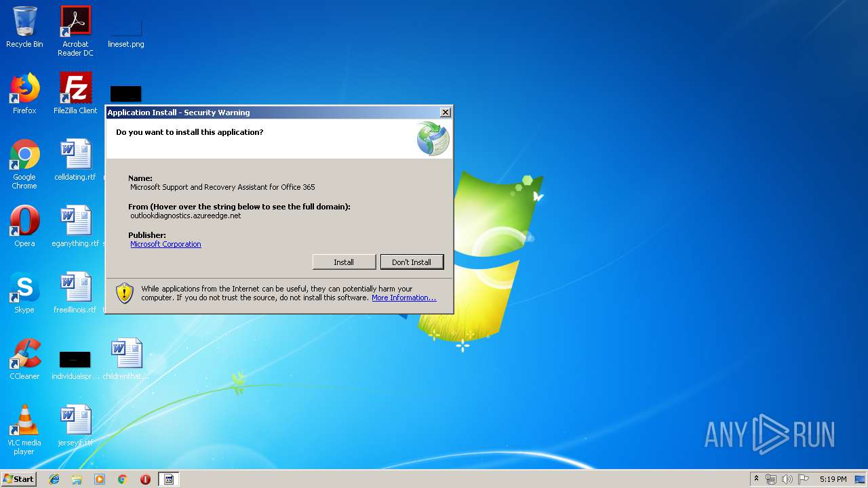Click the outlookdiagnostics.azureedge.net domain text
Viewport: 868px width, 488px height.
[185, 216]
